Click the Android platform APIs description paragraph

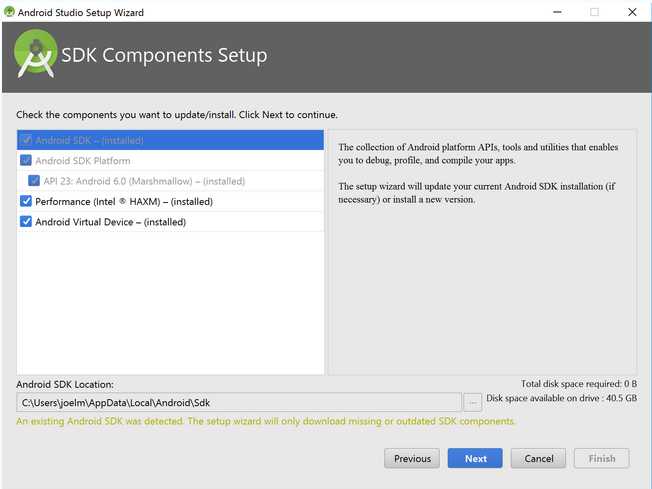point(478,153)
